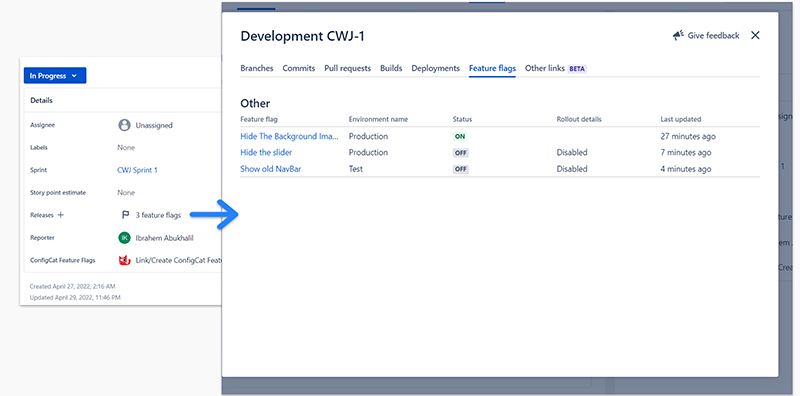Viewport: 800px width, 396px height.
Task: Click the Reporter field label
Action: [42, 238]
